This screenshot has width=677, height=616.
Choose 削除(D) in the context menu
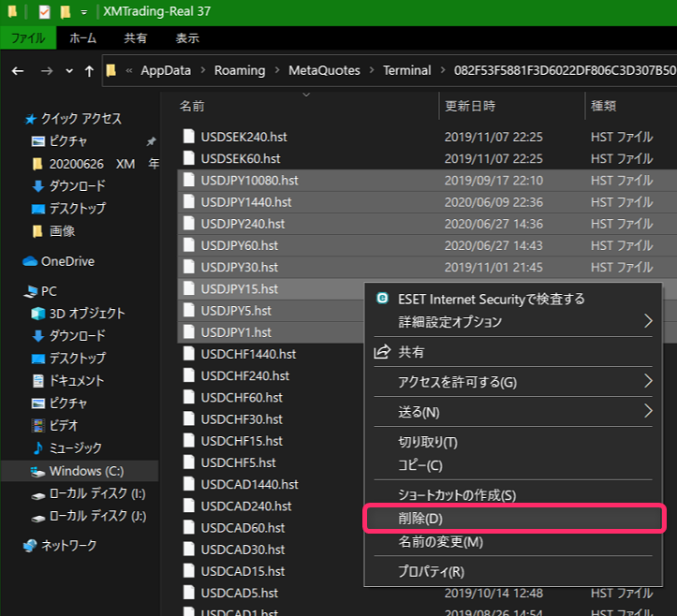(514, 519)
